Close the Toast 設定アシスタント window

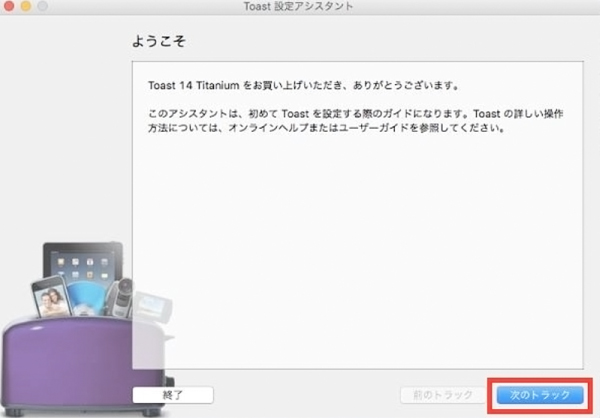[x=9, y=6]
